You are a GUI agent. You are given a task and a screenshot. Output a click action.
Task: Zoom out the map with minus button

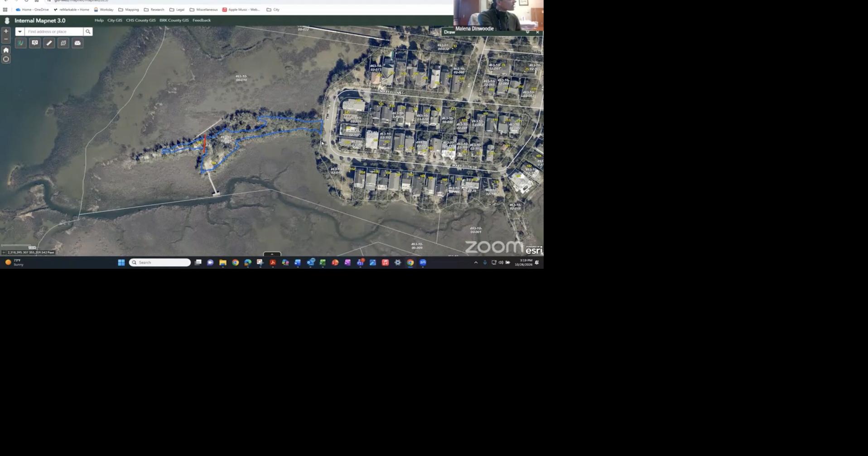pyautogui.click(x=6, y=39)
